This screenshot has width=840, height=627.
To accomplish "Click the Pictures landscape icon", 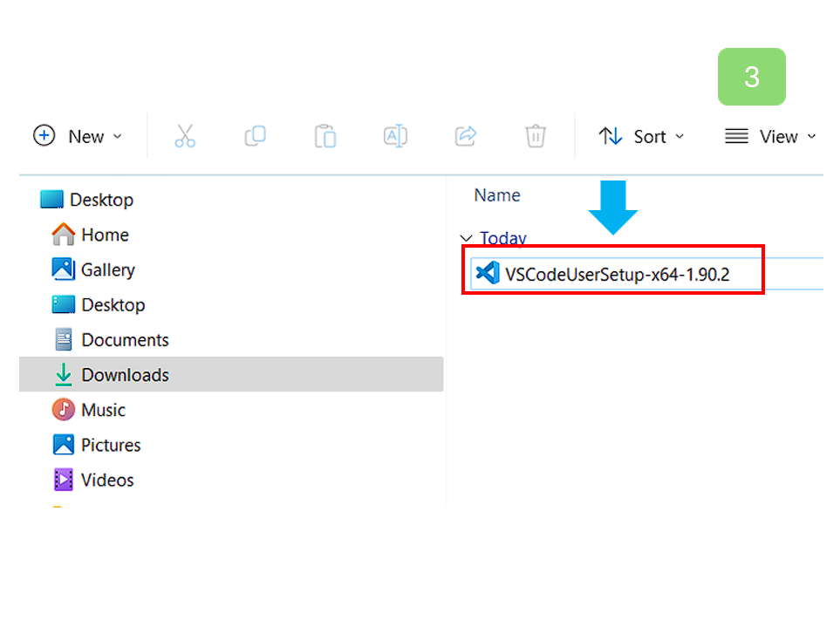I will point(63,445).
